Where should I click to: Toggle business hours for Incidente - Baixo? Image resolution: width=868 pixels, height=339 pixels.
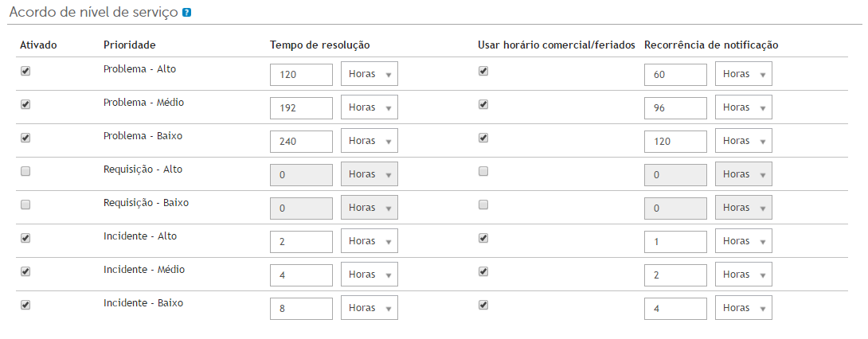point(483,305)
